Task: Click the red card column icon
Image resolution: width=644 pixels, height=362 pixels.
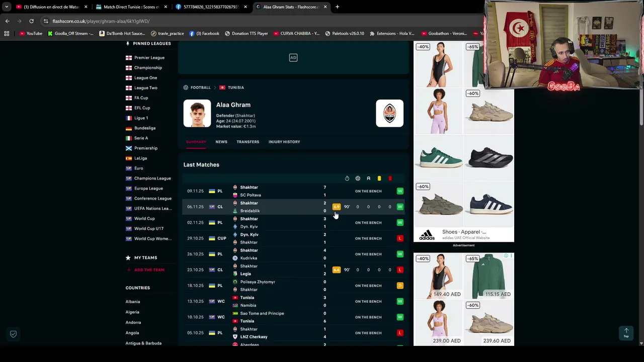Action: 390,178
